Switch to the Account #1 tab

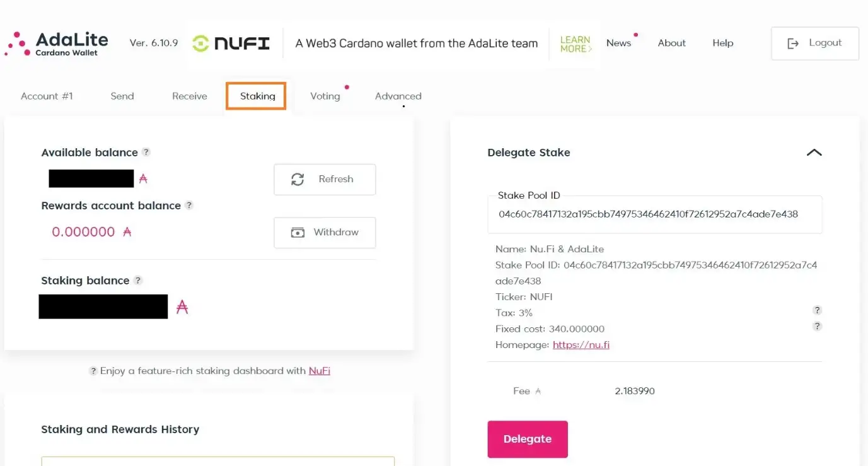click(x=47, y=96)
